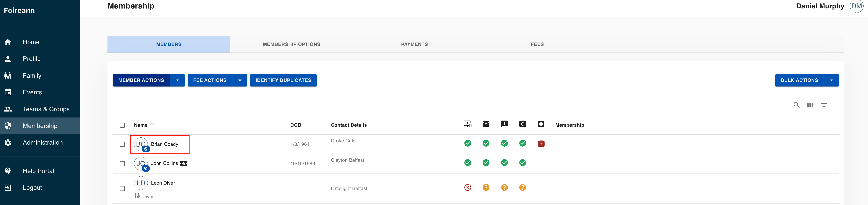Click the Administration gear icon

pos(8,143)
